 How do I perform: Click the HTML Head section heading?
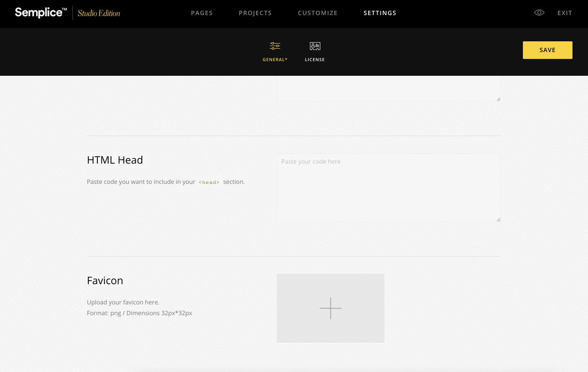[115, 160]
